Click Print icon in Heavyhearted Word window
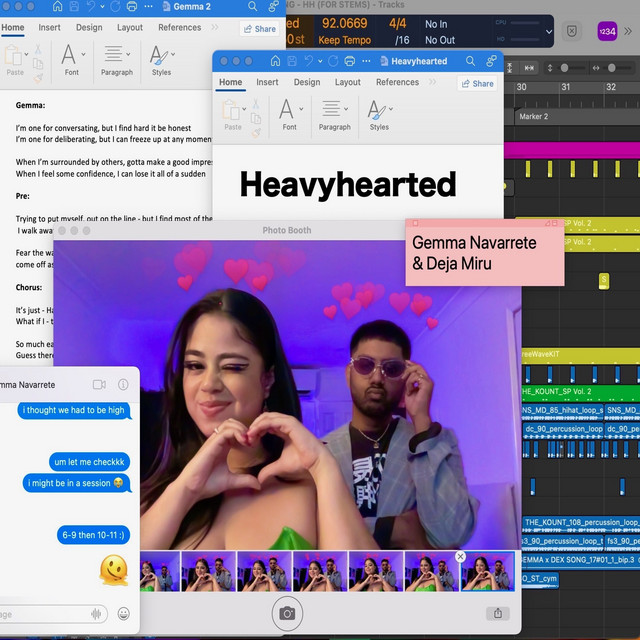Viewport: 640px width, 640px height. tap(349, 61)
